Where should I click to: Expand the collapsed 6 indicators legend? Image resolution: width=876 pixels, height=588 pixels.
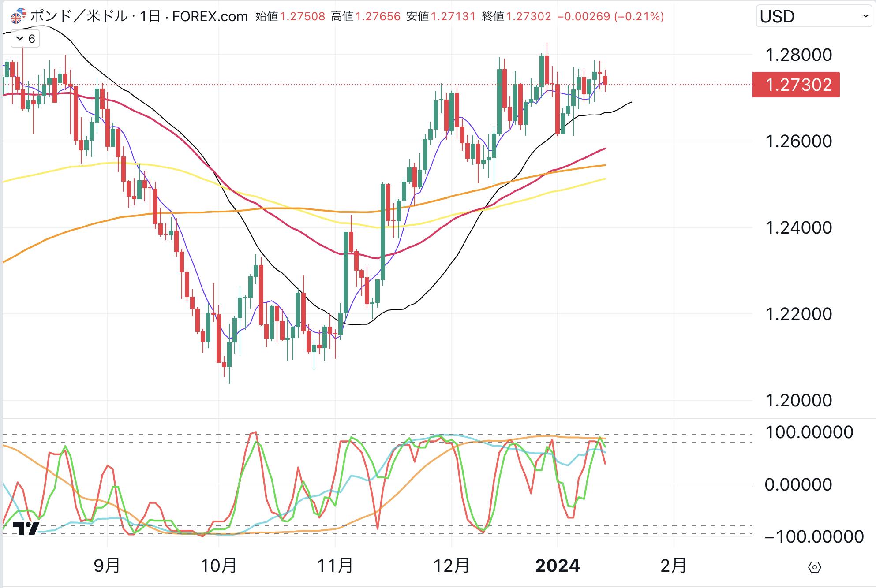26,39
